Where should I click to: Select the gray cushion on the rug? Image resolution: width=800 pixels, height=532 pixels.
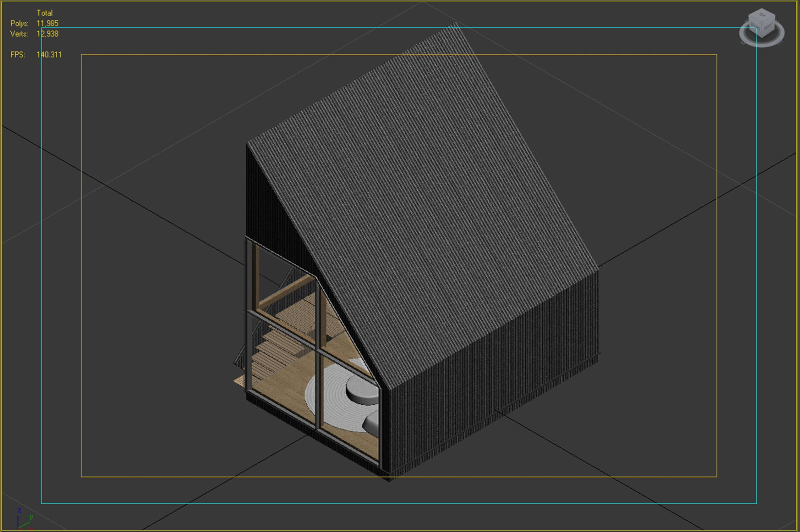click(362, 389)
